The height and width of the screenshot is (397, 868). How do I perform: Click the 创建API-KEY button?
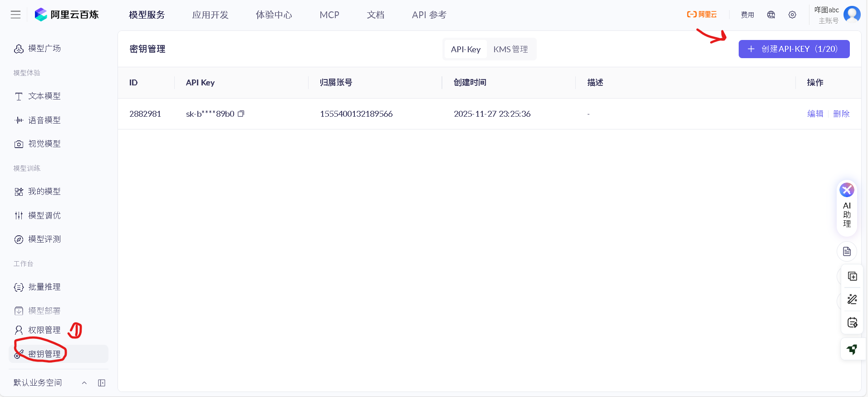(794, 49)
